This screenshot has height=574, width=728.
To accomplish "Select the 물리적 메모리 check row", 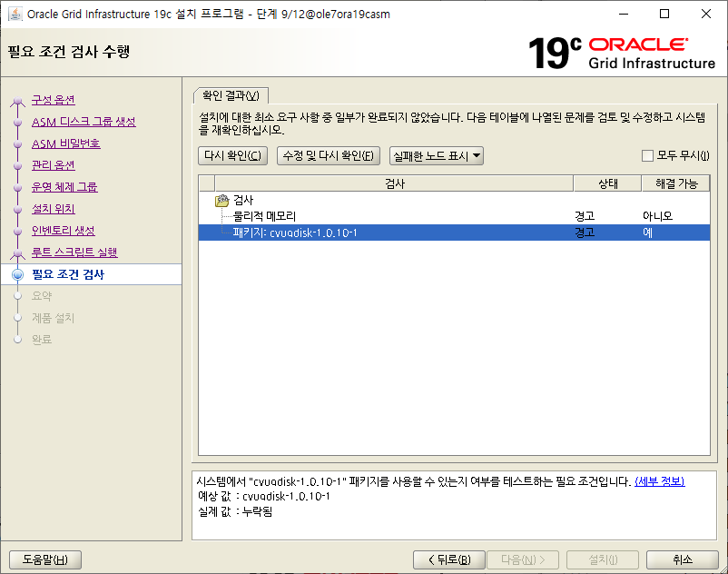I will tap(454, 216).
